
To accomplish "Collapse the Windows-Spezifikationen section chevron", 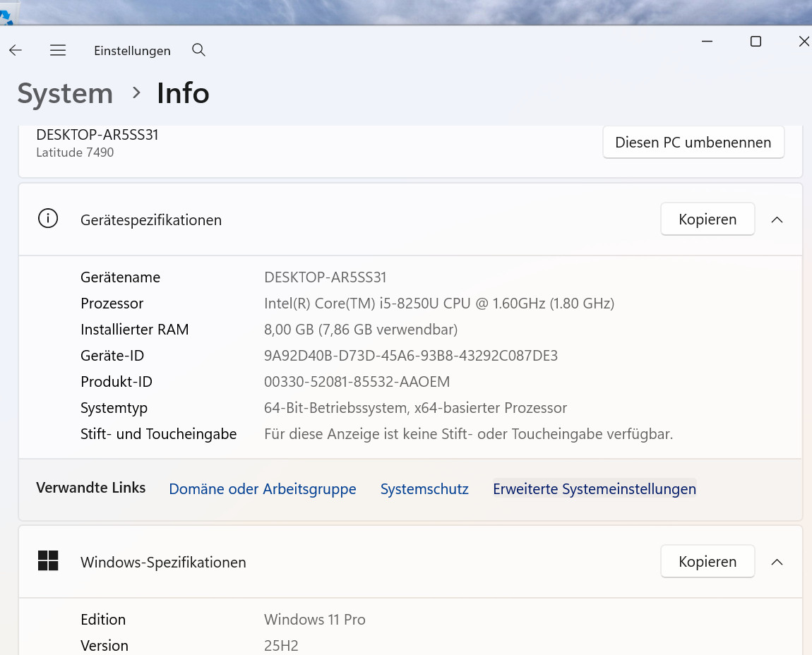I will pos(777,562).
